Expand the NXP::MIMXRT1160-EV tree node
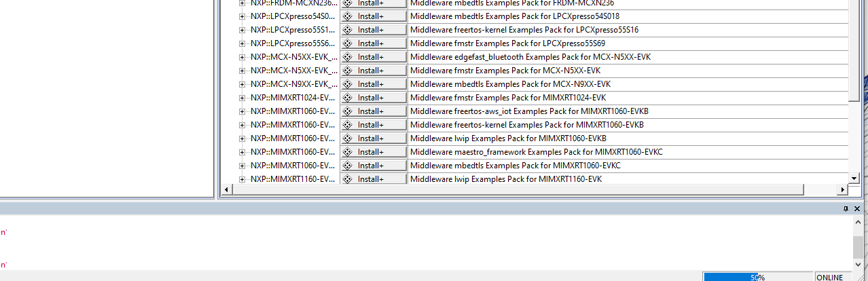The width and height of the screenshot is (868, 281). pos(242,179)
